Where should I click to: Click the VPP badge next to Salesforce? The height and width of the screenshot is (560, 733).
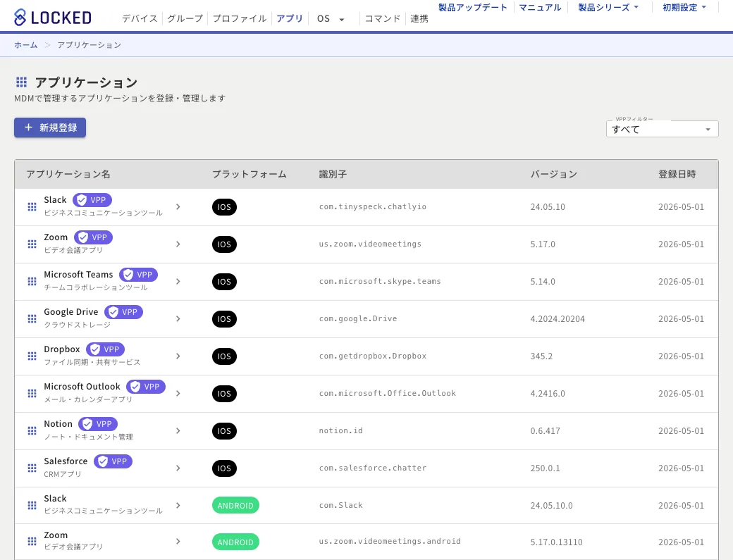pyautogui.click(x=113, y=461)
